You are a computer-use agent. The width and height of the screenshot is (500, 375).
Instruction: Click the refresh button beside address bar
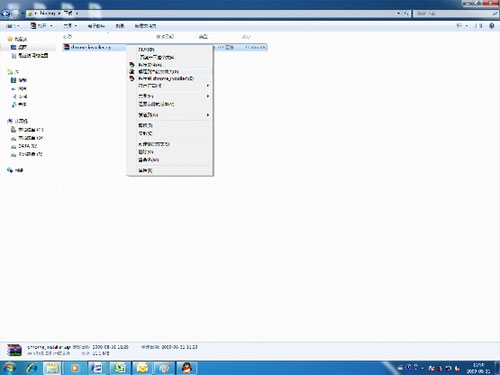point(406,13)
